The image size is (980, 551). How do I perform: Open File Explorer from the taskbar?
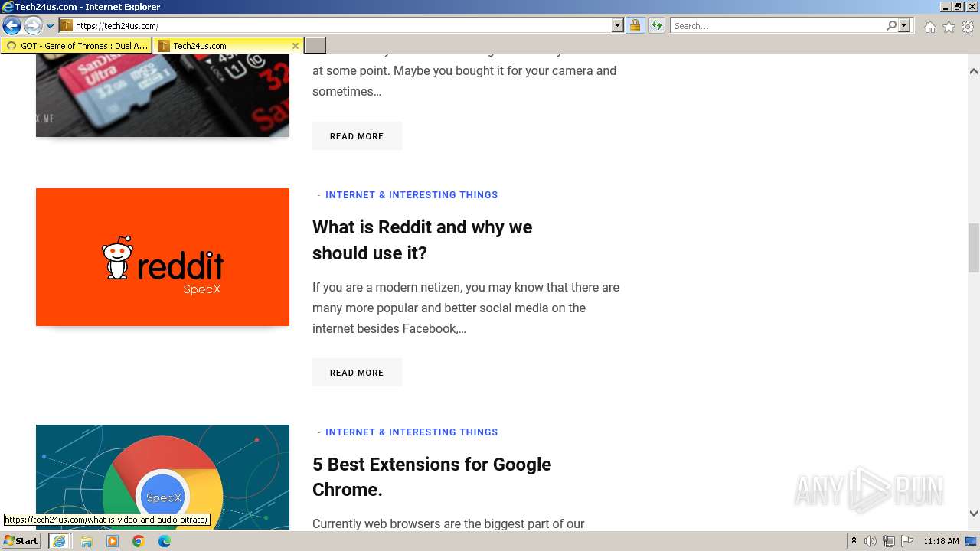(87, 541)
